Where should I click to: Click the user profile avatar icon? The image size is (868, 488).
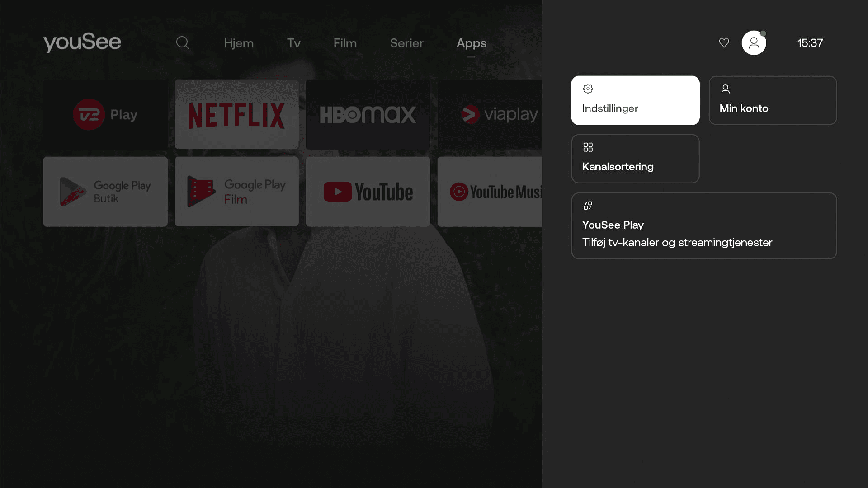[x=754, y=43]
